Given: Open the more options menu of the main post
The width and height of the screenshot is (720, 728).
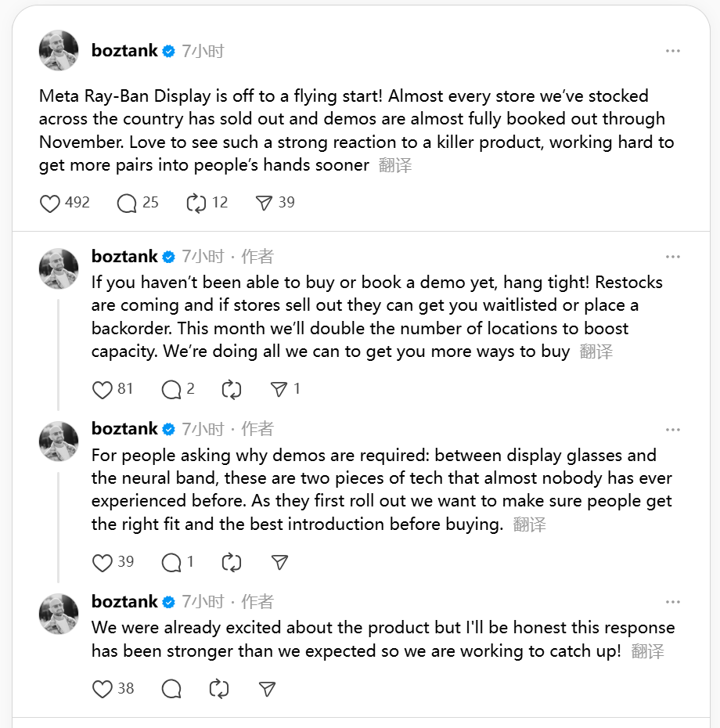Looking at the screenshot, I should [673, 51].
